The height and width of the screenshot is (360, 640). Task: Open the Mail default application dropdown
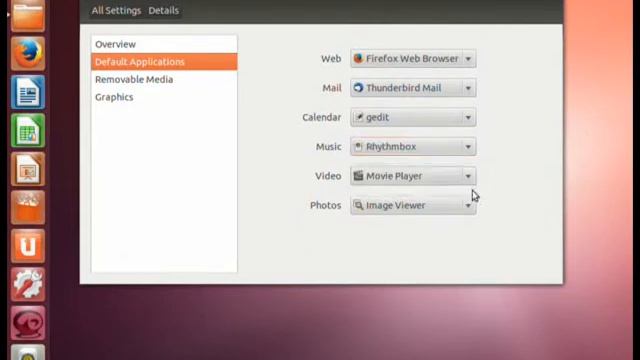tap(413, 88)
